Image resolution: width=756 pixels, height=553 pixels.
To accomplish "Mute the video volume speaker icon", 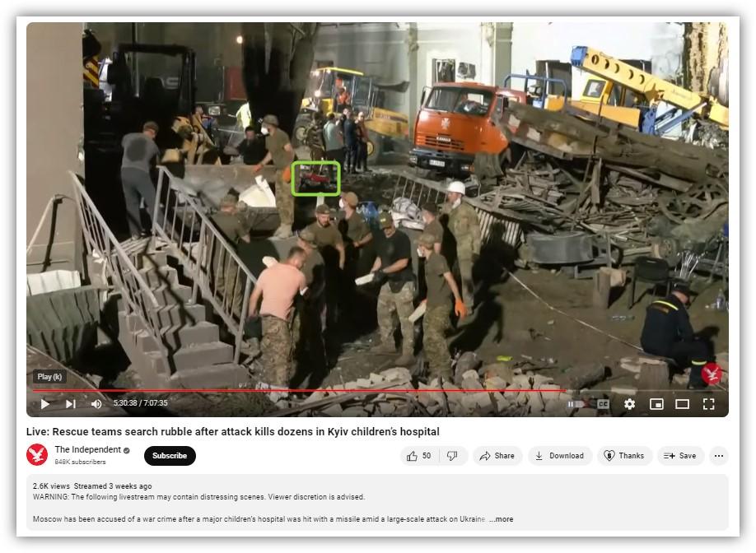I will point(96,404).
